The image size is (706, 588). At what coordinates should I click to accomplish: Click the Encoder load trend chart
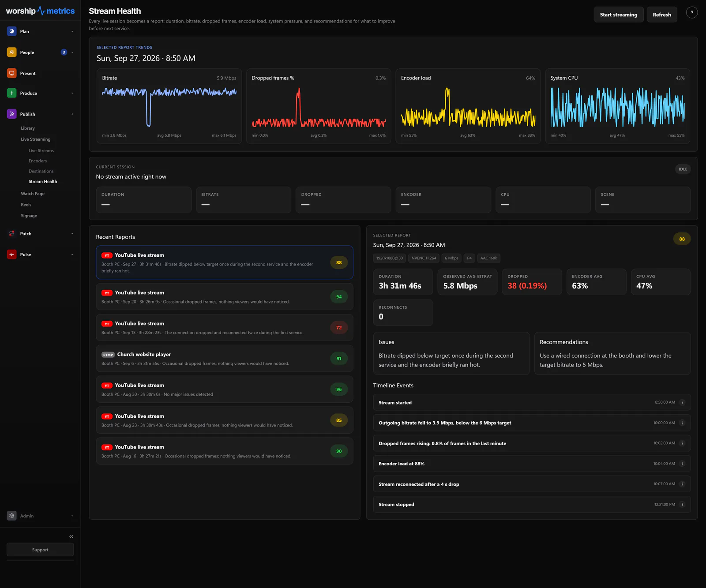coord(468,106)
